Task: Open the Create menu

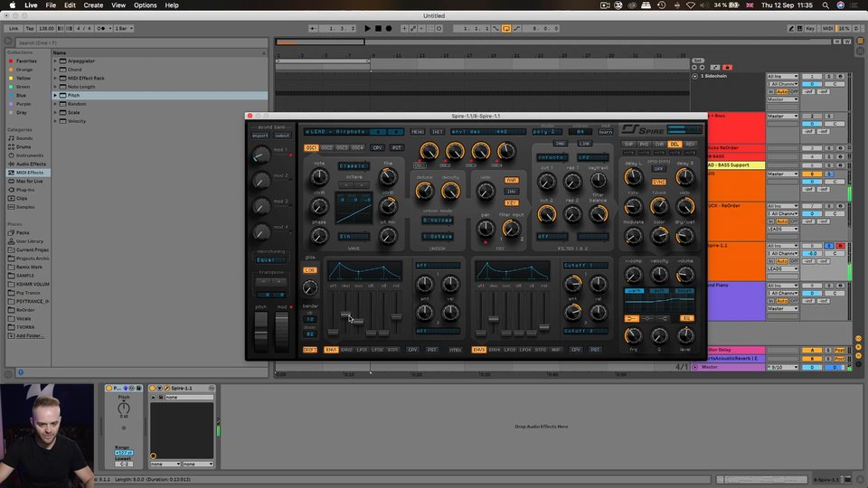Action: click(x=93, y=5)
